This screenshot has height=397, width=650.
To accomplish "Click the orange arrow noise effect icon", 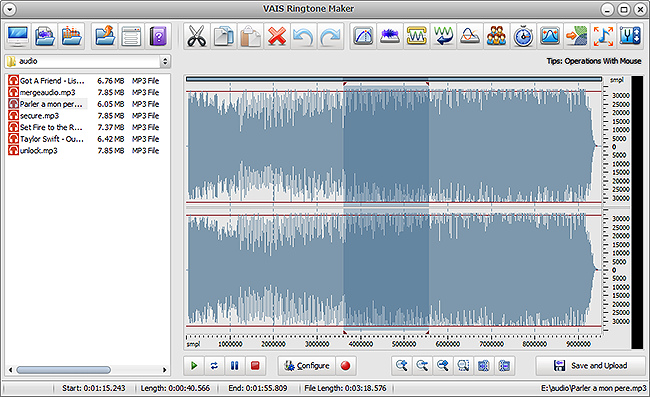I will [577, 36].
